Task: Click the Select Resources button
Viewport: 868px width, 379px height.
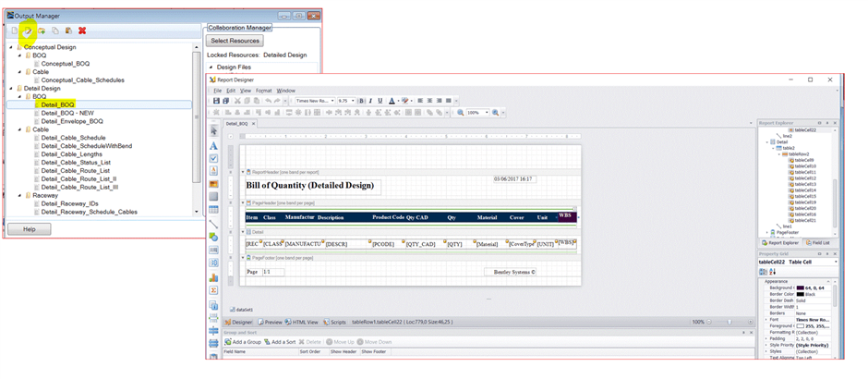Action: coord(235,41)
